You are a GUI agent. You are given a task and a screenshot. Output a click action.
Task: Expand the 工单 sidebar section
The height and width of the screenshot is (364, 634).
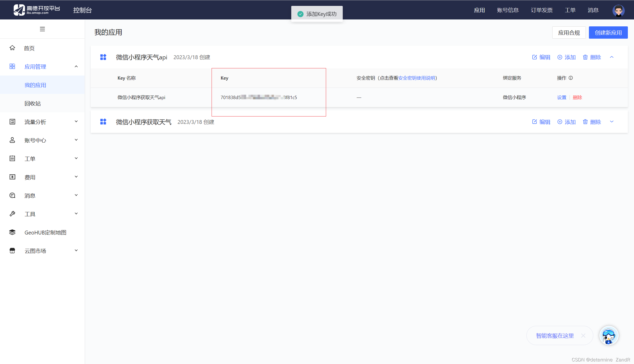click(76, 158)
